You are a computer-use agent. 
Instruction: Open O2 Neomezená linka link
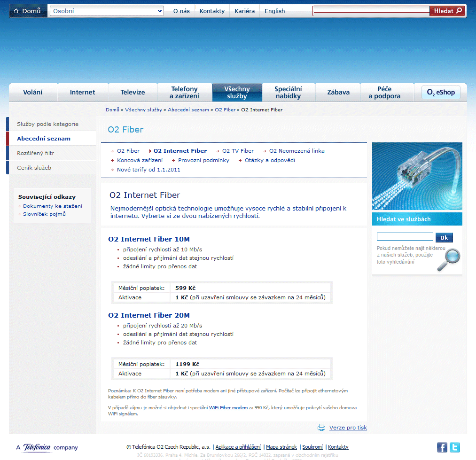point(297,151)
